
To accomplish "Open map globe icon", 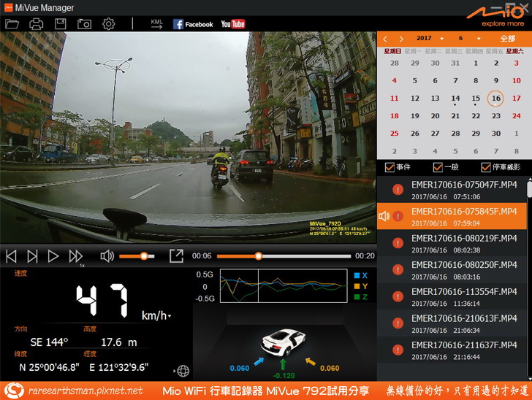I will (x=183, y=371).
